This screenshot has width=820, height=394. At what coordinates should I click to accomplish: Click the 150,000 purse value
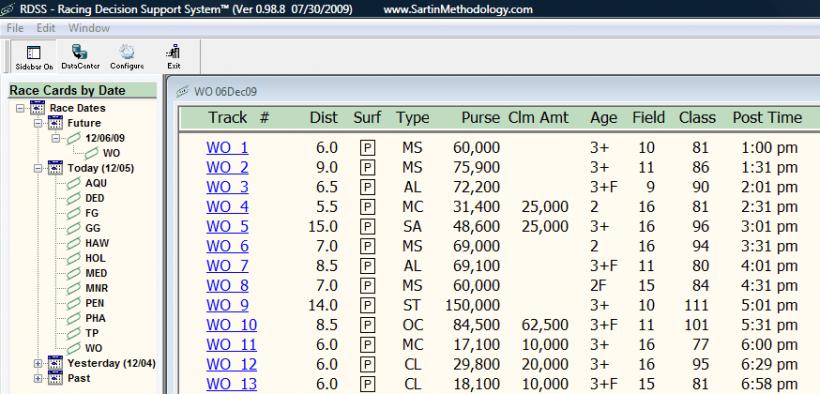[472, 305]
